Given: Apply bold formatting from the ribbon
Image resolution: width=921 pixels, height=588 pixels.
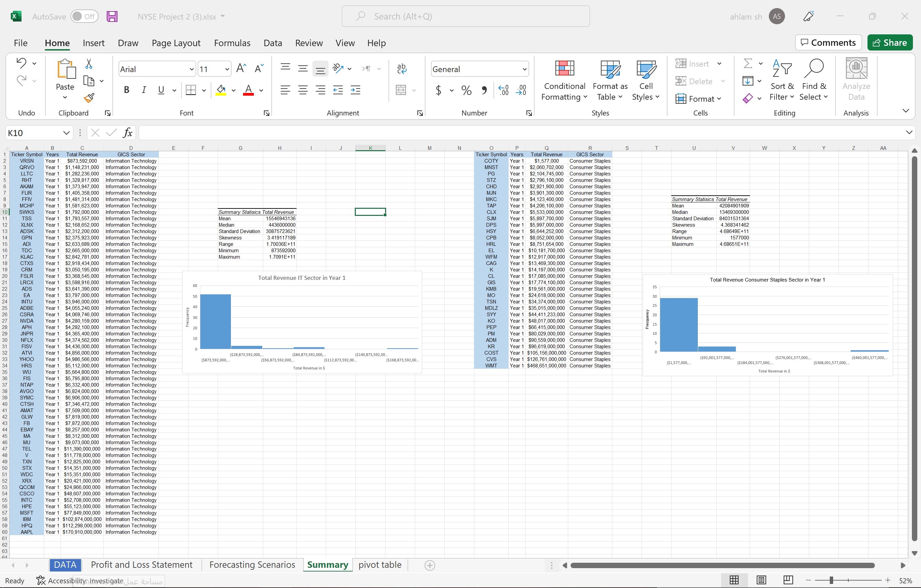Looking at the screenshot, I should tap(127, 90).
